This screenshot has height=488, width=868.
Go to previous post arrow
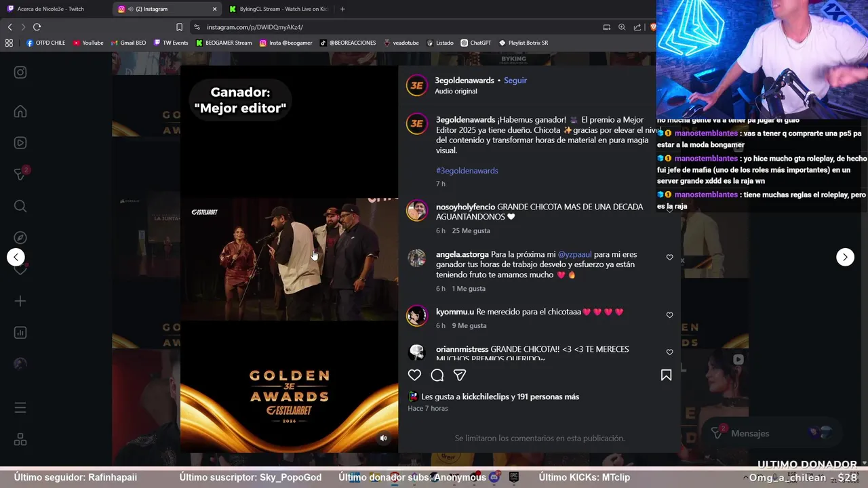(16, 257)
